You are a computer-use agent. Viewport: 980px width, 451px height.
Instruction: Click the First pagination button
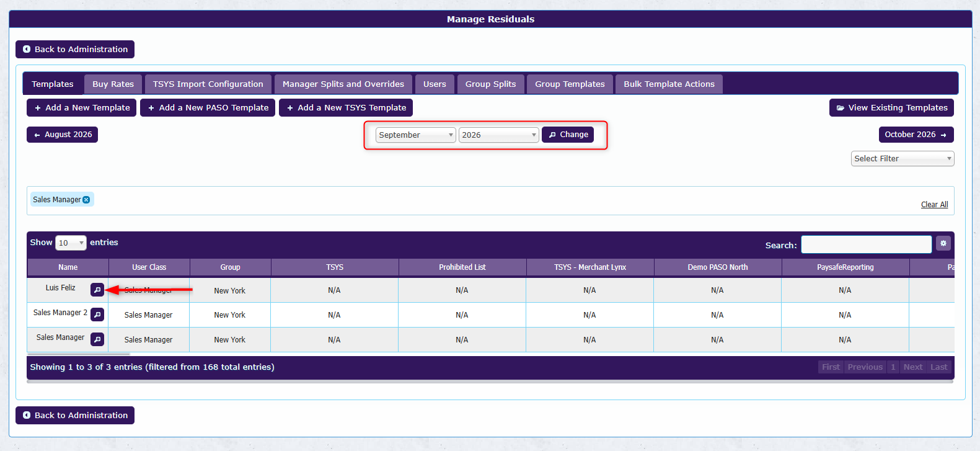(831, 367)
